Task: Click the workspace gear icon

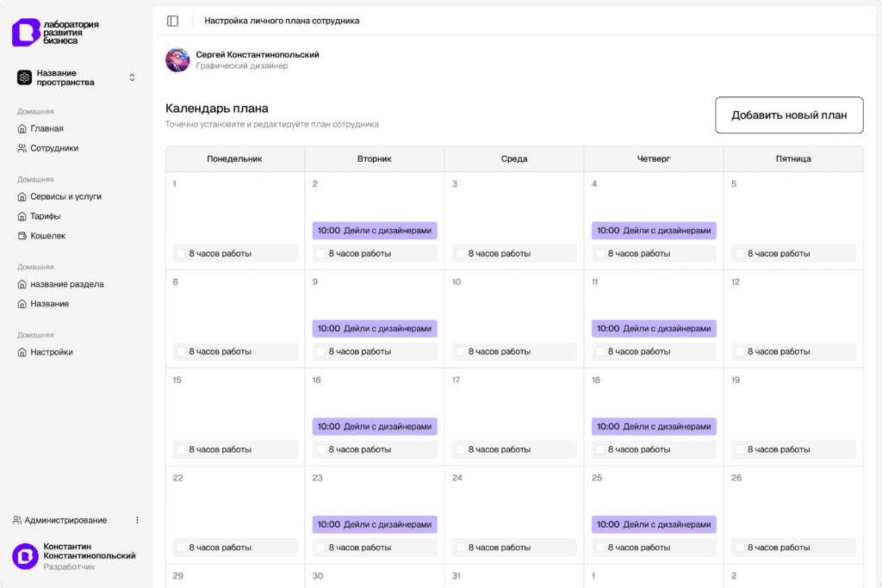Action: (x=24, y=77)
